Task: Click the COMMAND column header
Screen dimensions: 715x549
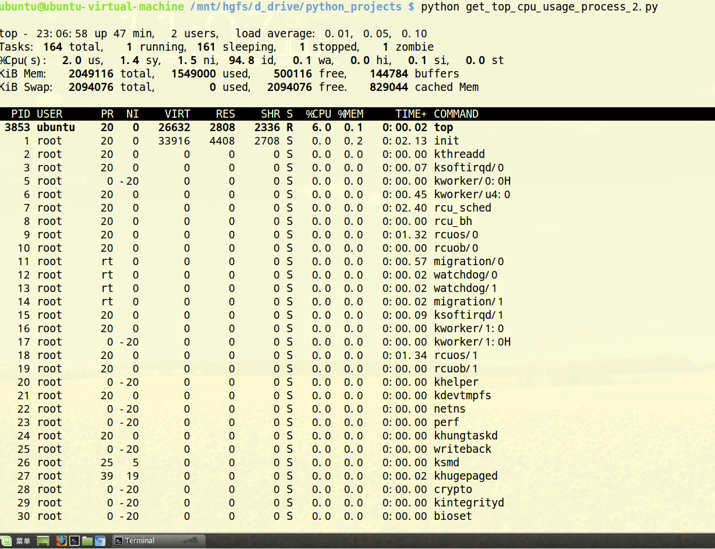Action: pos(456,114)
